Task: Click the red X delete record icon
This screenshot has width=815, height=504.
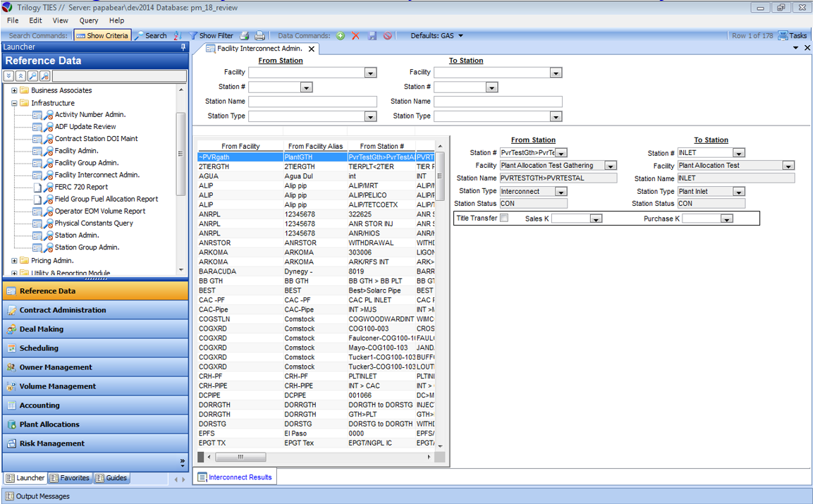Action: 356,35
